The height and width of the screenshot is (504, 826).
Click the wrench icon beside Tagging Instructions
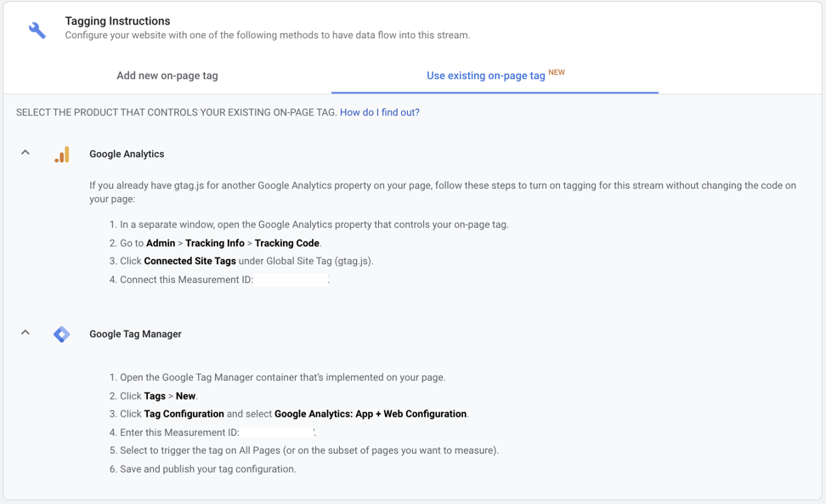(x=37, y=31)
